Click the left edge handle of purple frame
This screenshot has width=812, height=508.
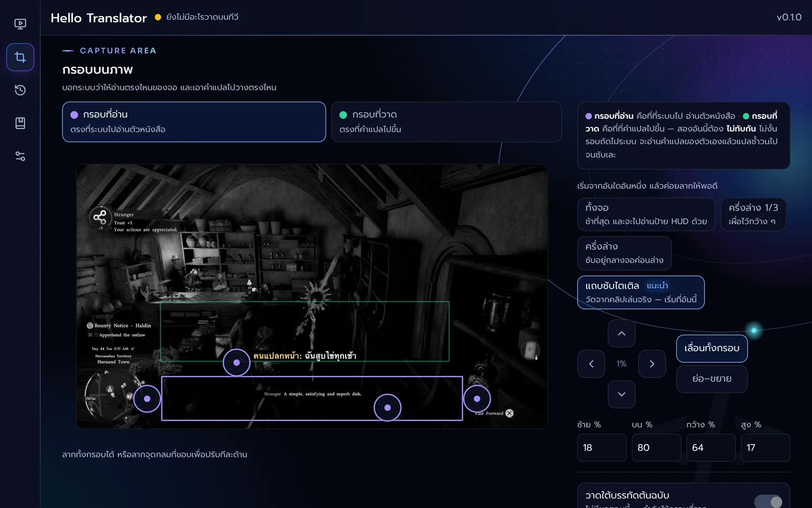147,399
